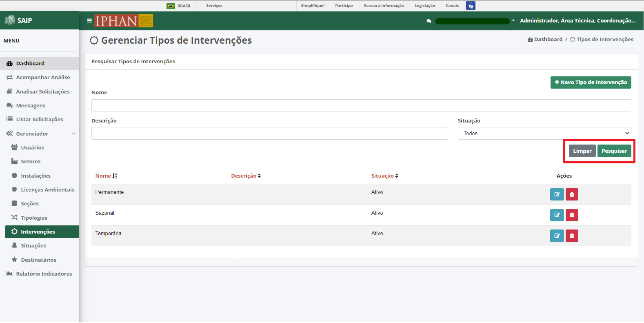Open Relatório Indicadores
Screen dimensions: 644x323
(x=40, y=274)
